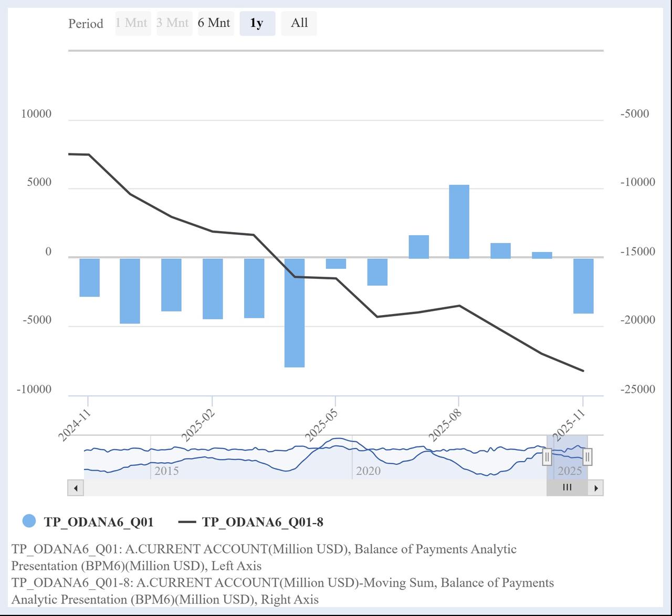The width and height of the screenshot is (672, 616).
Task: Click the 3 Mnt period option
Action: click(174, 23)
